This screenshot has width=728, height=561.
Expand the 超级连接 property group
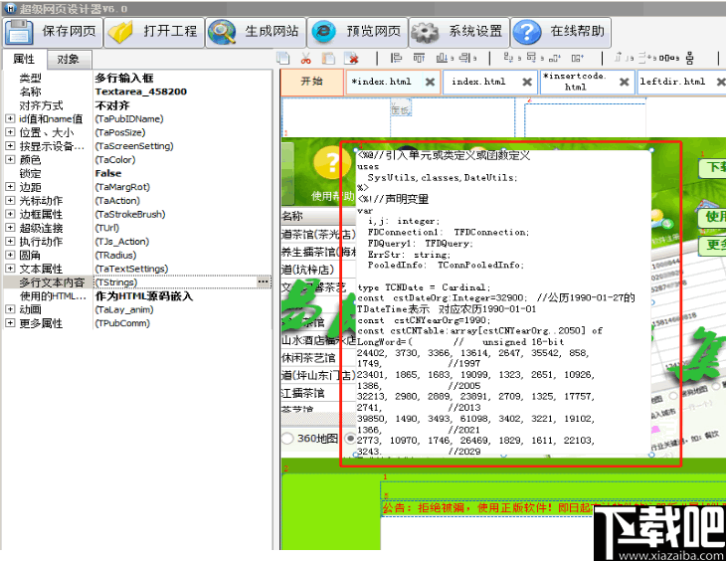click(x=10, y=228)
